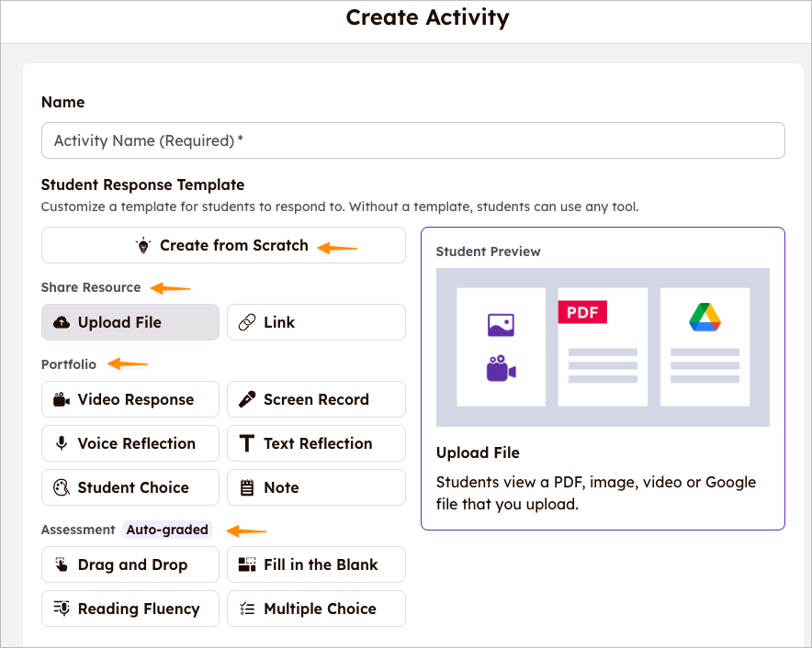Choose the Upload File template option
The image size is (812, 648).
[130, 323]
